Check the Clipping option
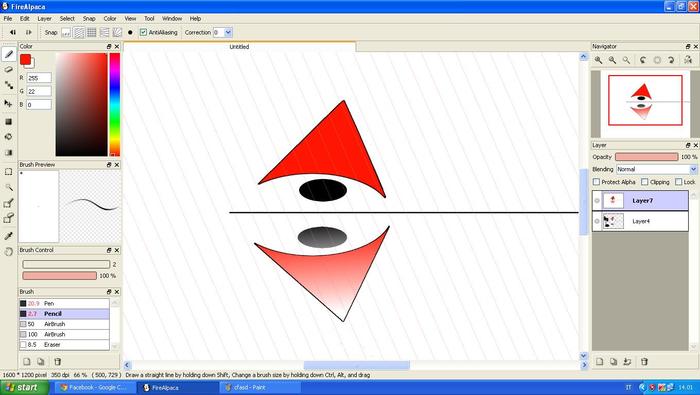 [x=644, y=182]
